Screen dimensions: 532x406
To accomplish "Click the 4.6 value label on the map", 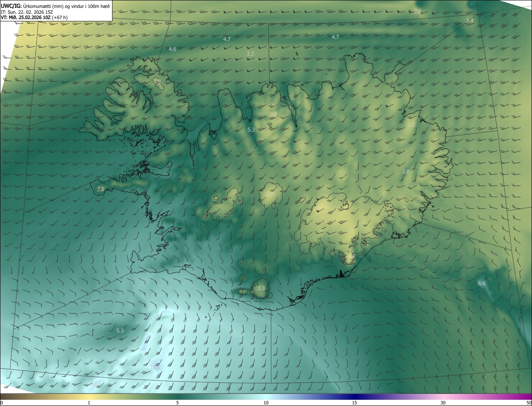I will pos(172,49).
